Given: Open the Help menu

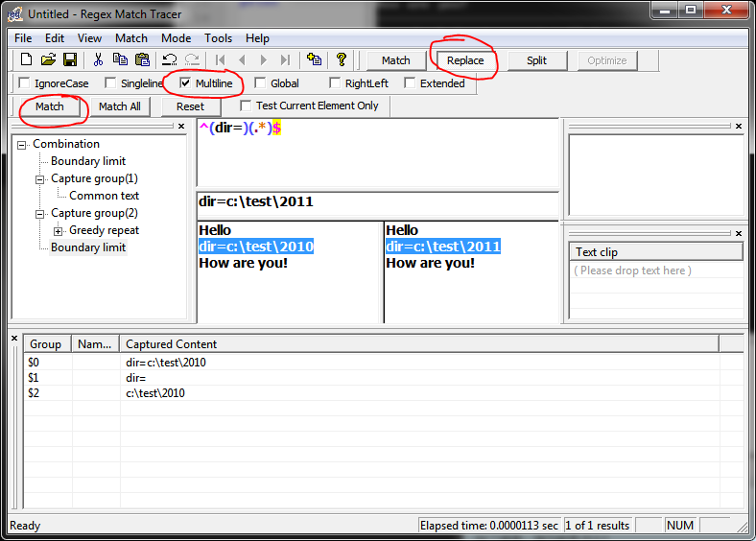Looking at the screenshot, I should pos(257,38).
